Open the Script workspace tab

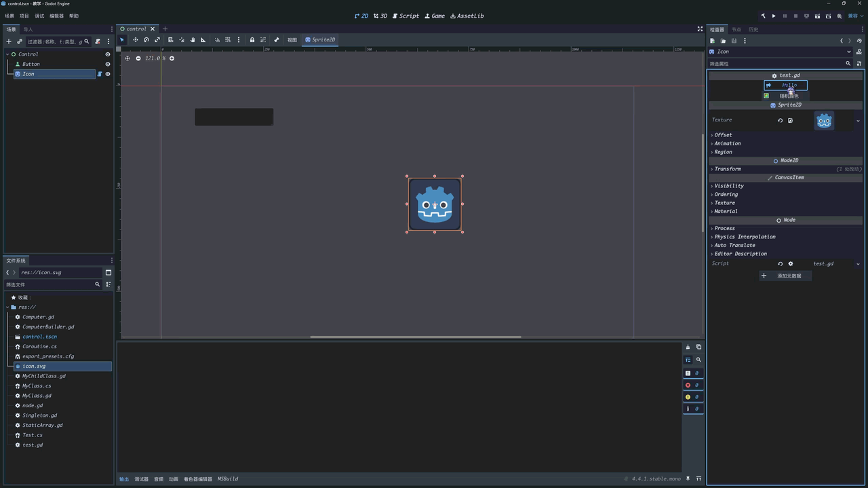pos(406,16)
